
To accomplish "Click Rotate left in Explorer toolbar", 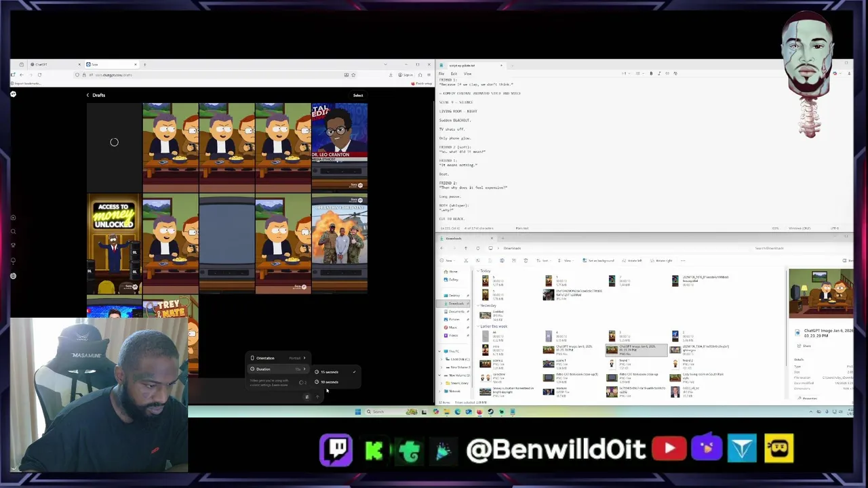I will coord(632,260).
